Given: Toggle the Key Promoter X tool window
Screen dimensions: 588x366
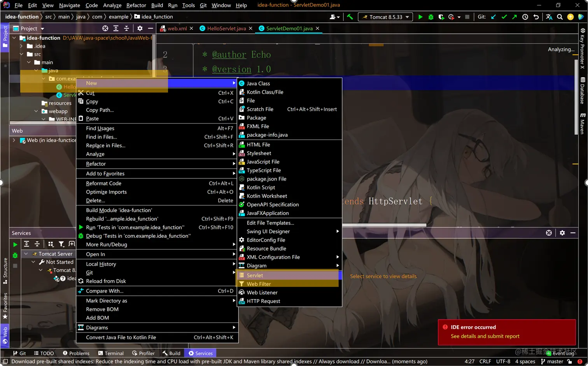Looking at the screenshot, I should tap(583, 48).
